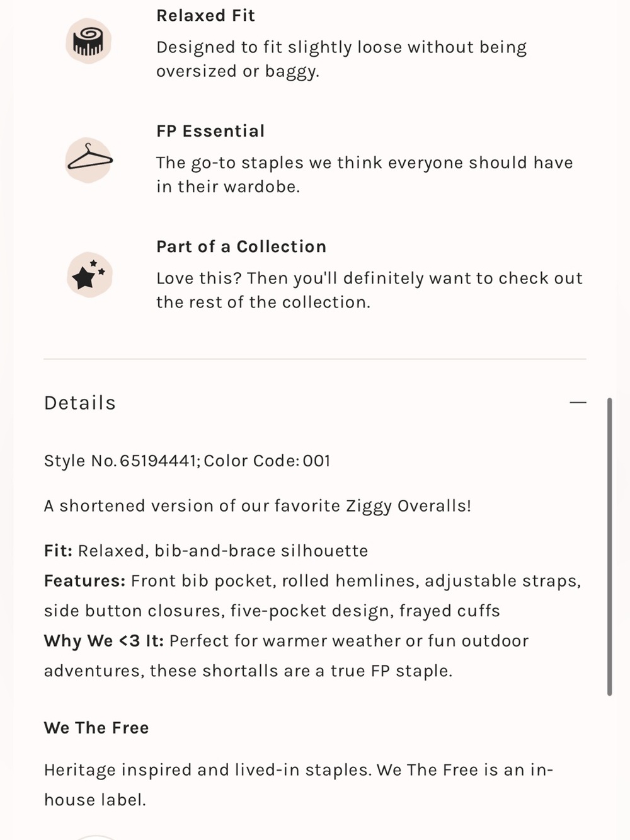Click the Why We <3 It: label
This screenshot has height=840, width=630.
coord(104,641)
